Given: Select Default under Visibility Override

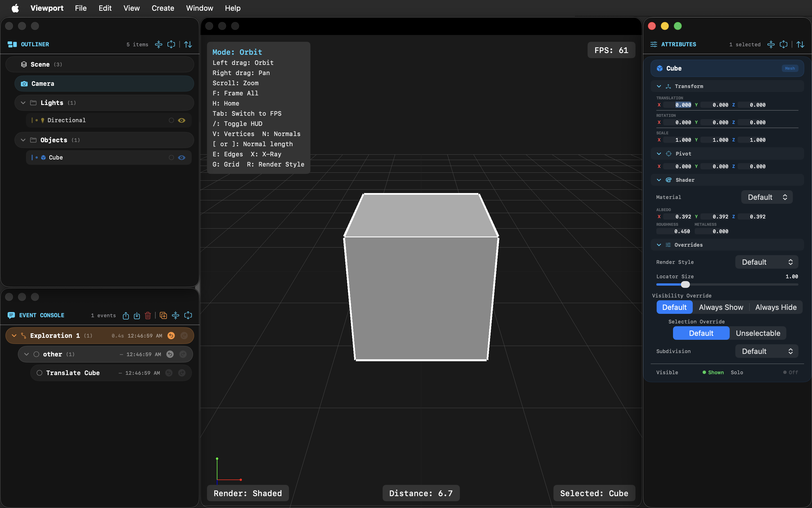Looking at the screenshot, I should [674, 307].
